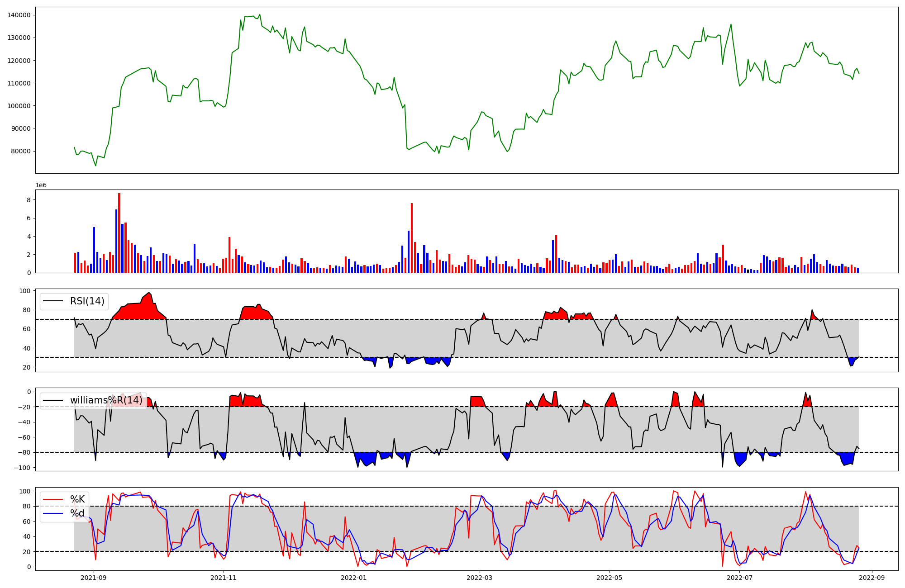Screen dimensions: 905x588
Task: Click the 2022-05 x-axis date label
Action: (x=609, y=578)
